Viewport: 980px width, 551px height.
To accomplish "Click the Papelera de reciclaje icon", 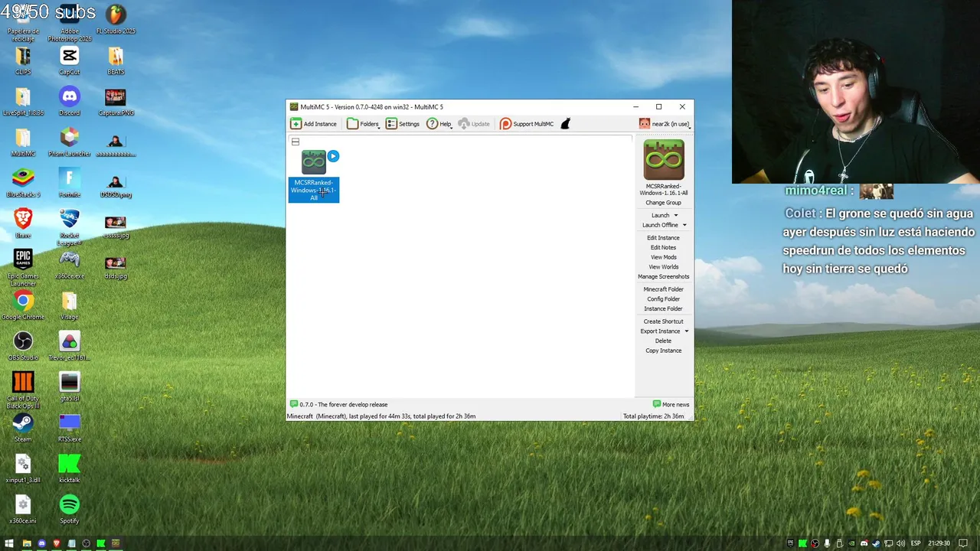I will 23,24.
